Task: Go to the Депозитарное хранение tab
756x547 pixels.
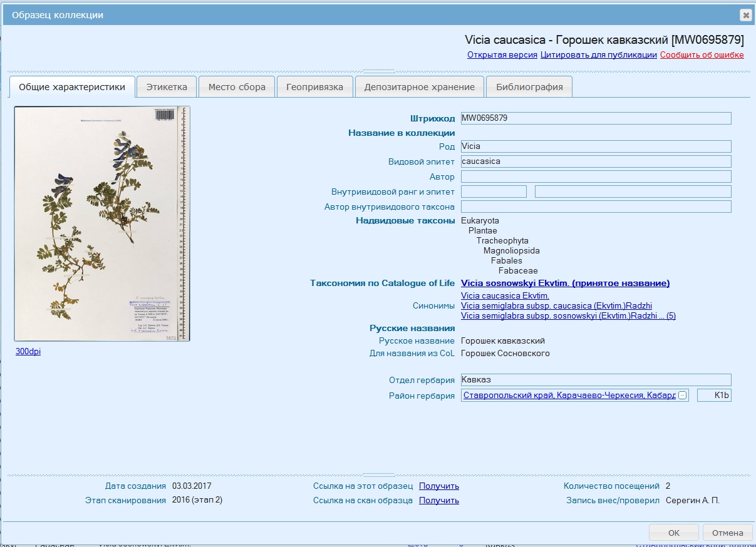Action: tap(419, 87)
